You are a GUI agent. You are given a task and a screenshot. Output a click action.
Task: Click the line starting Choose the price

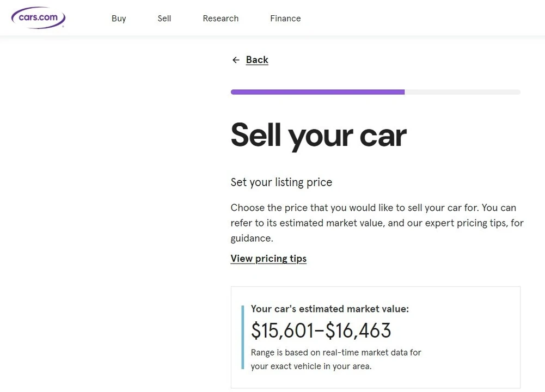click(373, 208)
